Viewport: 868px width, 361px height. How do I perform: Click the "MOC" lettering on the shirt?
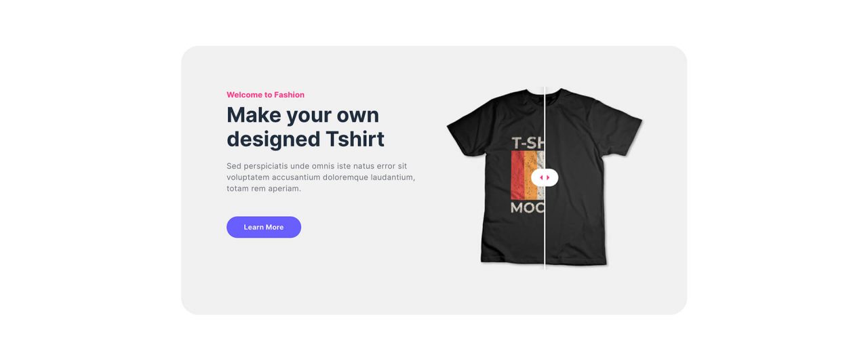click(527, 208)
